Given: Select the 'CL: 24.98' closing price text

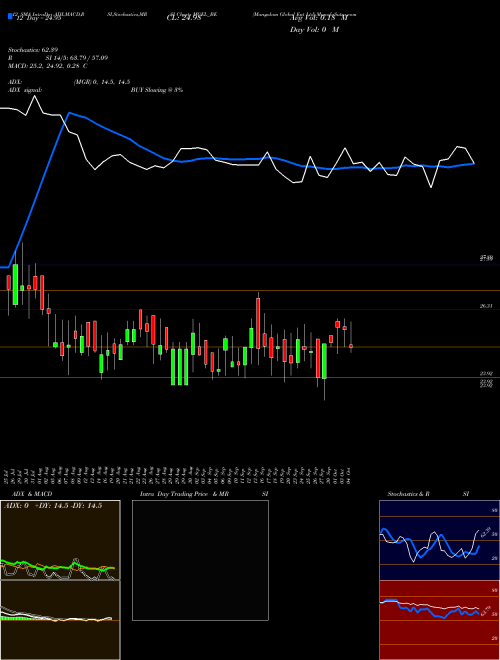Looking at the screenshot, I should pyautogui.click(x=184, y=18).
